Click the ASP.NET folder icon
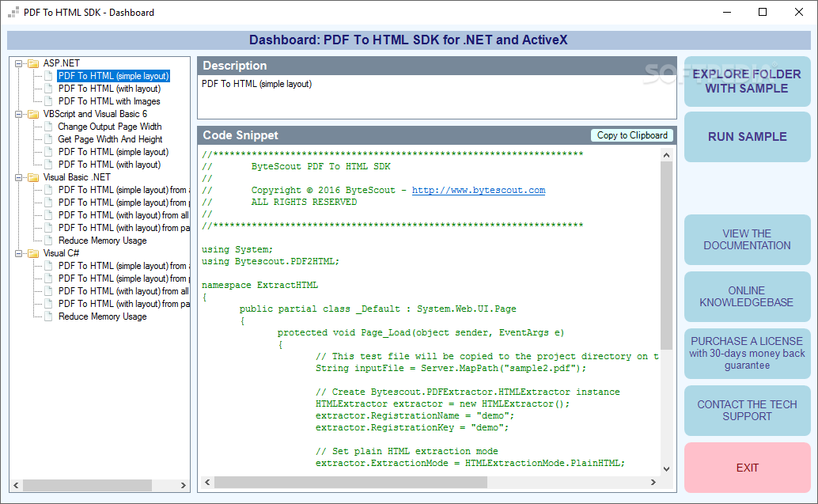The height and width of the screenshot is (504, 818). (x=33, y=63)
